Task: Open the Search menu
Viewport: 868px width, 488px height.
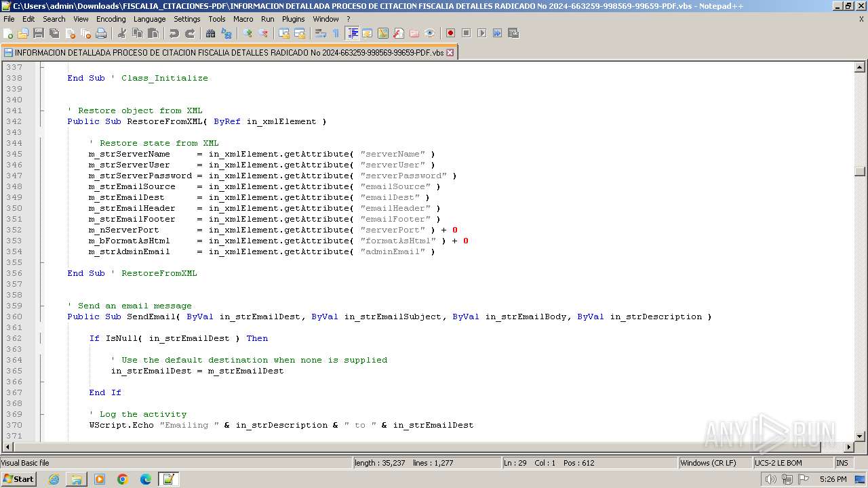Action: (x=54, y=19)
